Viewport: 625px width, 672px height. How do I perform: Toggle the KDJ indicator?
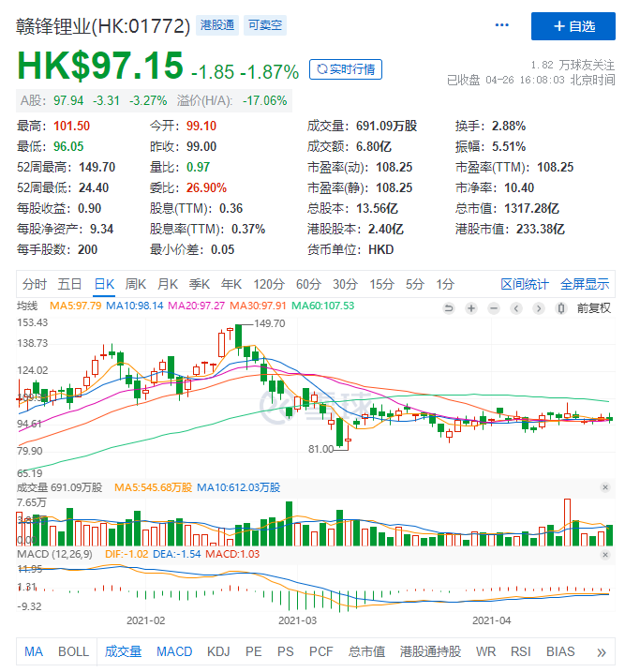pos(218,652)
